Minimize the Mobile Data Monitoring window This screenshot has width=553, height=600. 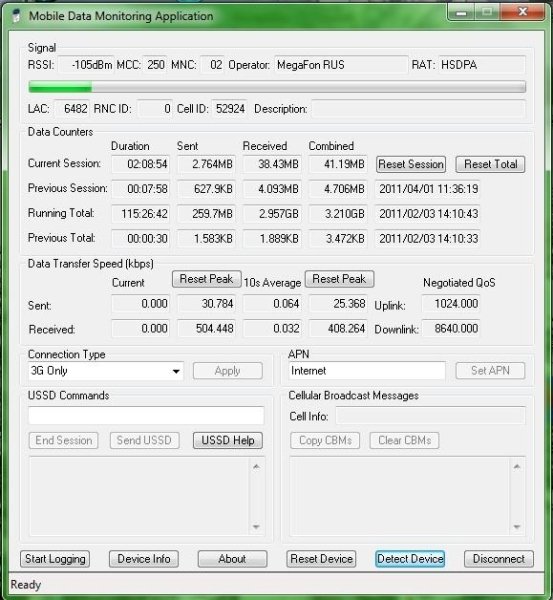(461, 13)
